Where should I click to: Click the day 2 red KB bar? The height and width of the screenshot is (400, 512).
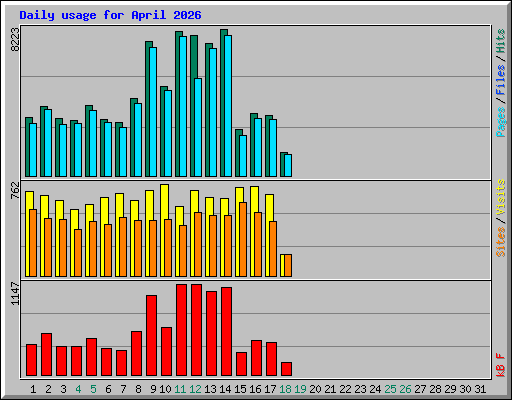click(46, 354)
